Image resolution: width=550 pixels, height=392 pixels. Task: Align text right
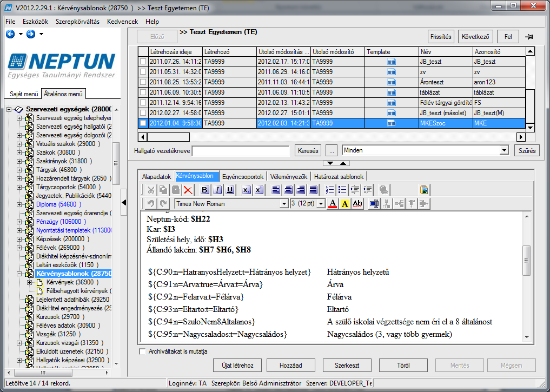coord(301,190)
